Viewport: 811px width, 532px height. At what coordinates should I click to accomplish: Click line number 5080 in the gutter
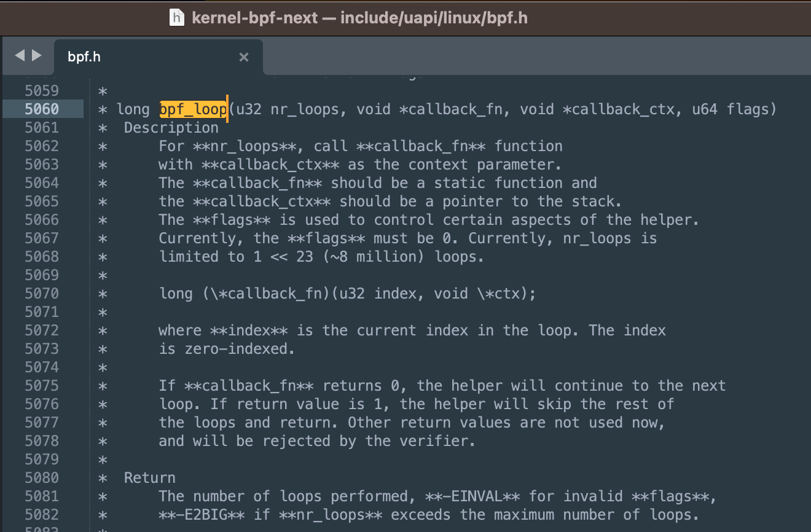42,478
